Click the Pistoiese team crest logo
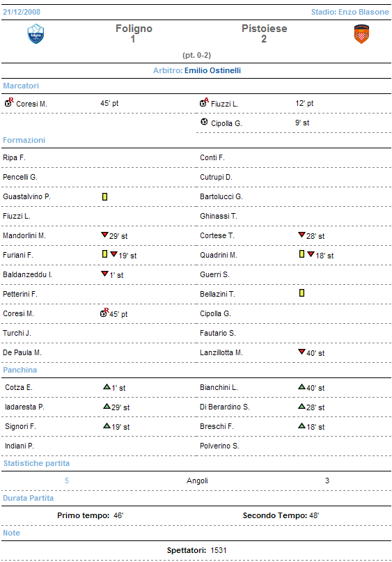The image size is (392, 562). click(361, 34)
